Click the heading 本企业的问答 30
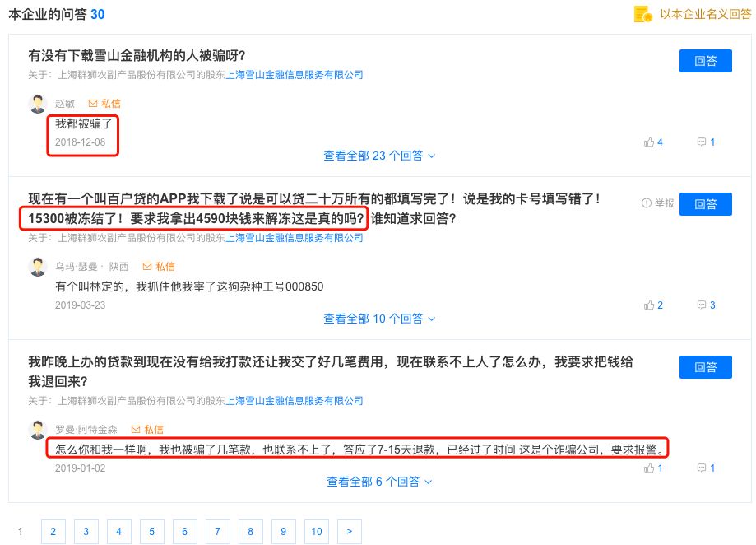This screenshot has height=545, width=756. 57,15
